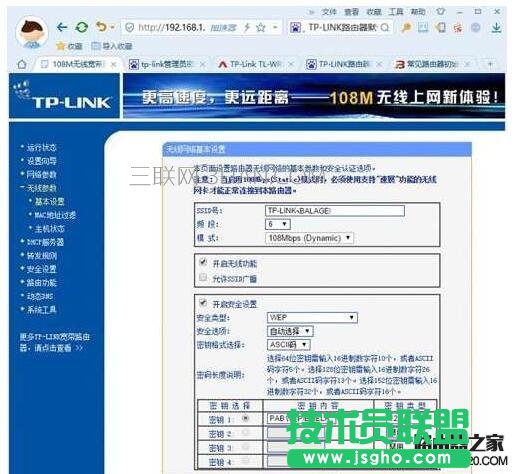Select the 密钥 2 radio button
This screenshot has height=474, width=514.
point(246,432)
